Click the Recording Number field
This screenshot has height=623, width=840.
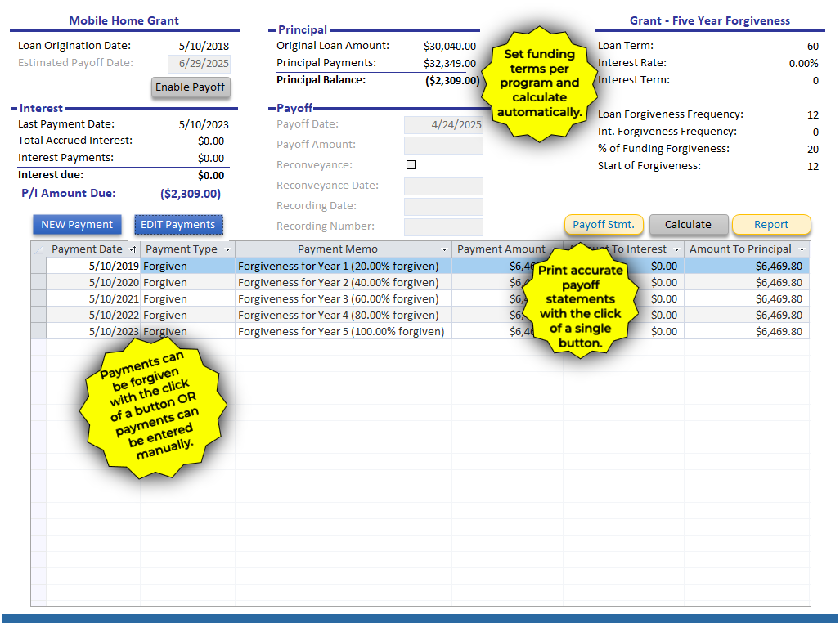(443, 226)
